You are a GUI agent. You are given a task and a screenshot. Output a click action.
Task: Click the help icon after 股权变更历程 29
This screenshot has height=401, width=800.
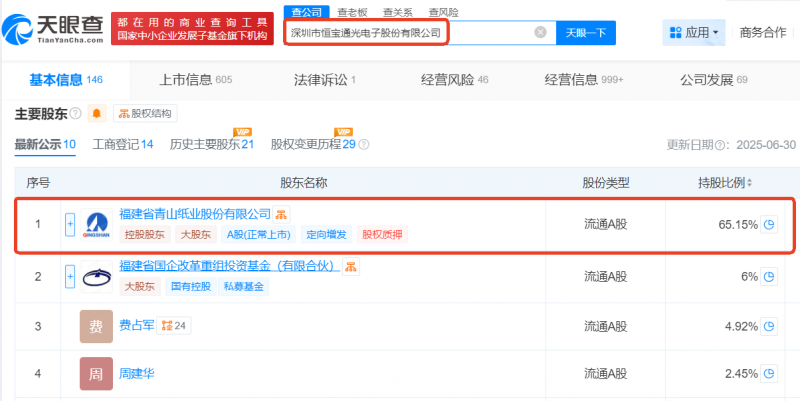[364, 145]
